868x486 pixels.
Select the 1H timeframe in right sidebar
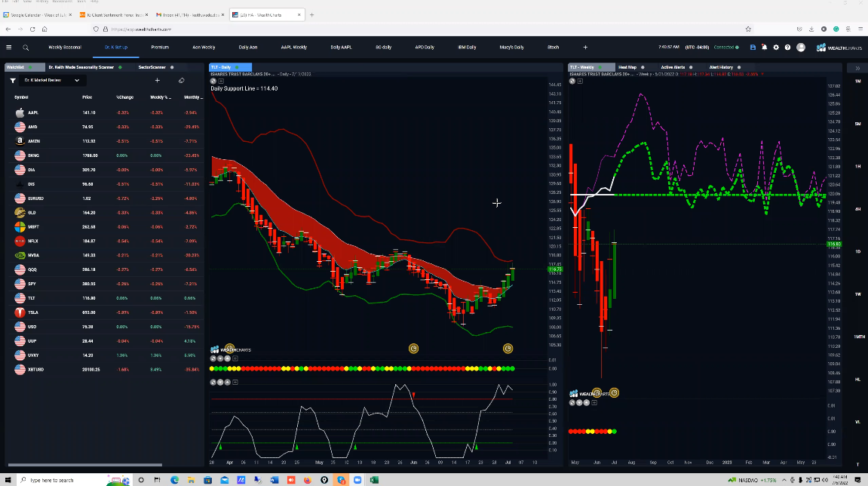click(858, 166)
